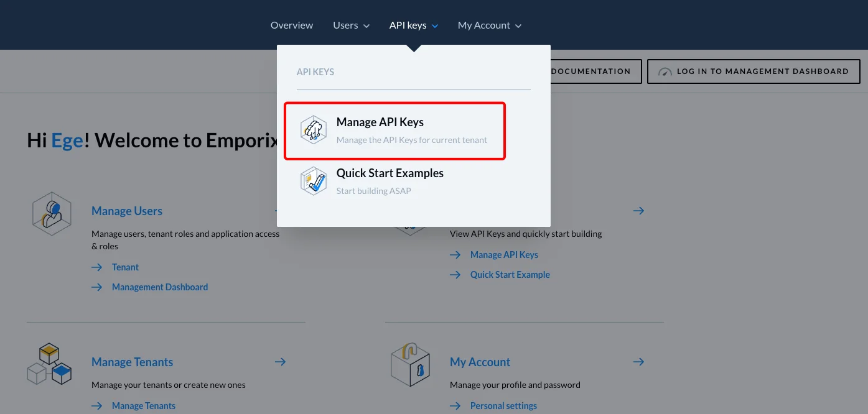Click the arrow right of My Account heading

(x=638, y=362)
